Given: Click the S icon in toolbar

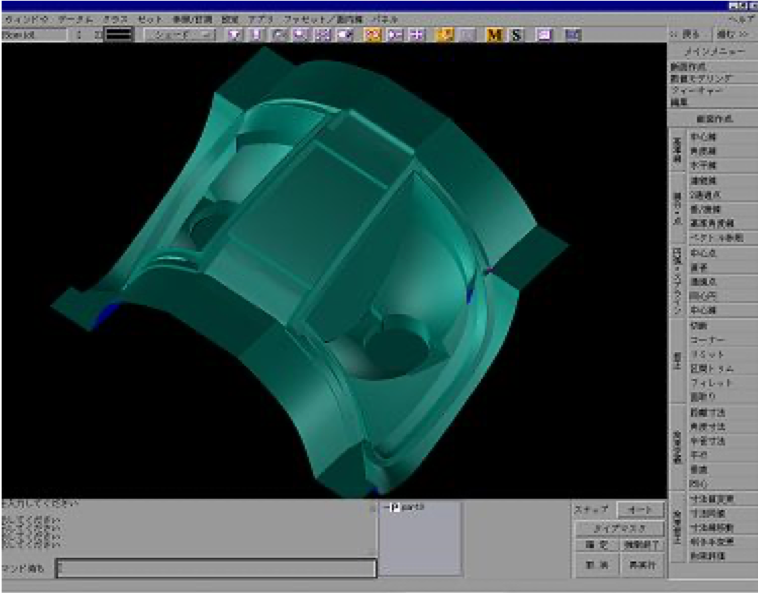Looking at the screenshot, I should 517,35.
